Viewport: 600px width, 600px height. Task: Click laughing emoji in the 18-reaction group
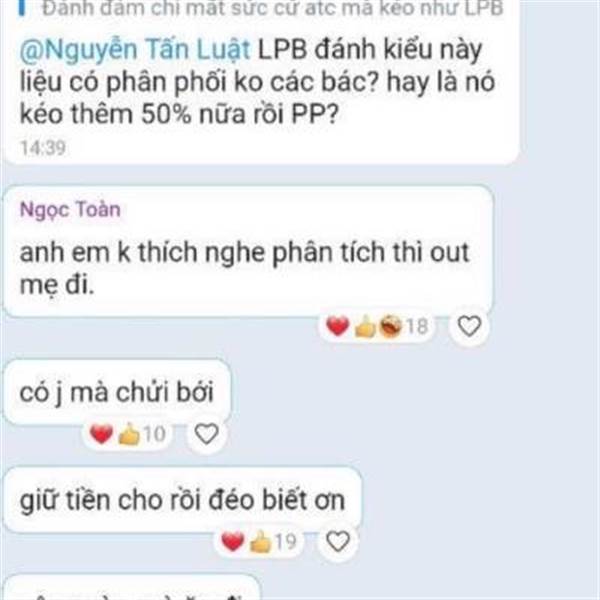[391, 326]
